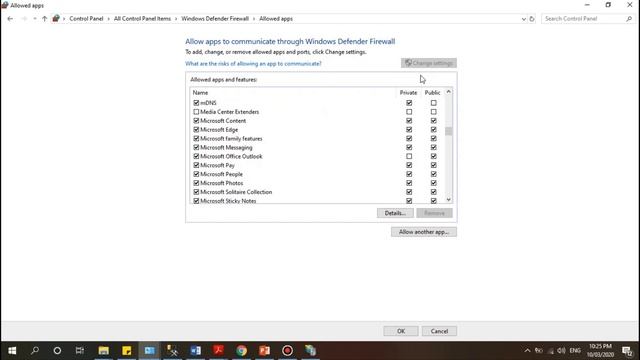The image size is (640, 360).
Task: Select the active Control Panel taskbar icon
Action: 149,351
